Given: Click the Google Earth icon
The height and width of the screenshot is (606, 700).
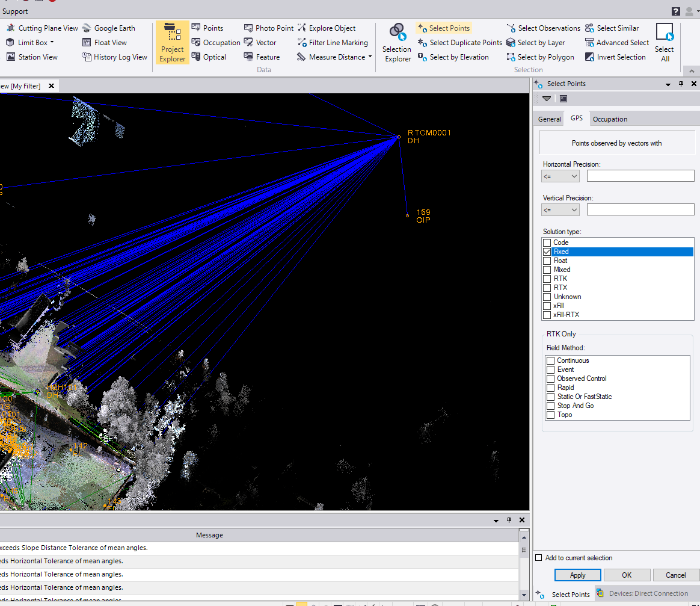Looking at the screenshot, I should pyautogui.click(x=87, y=28).
